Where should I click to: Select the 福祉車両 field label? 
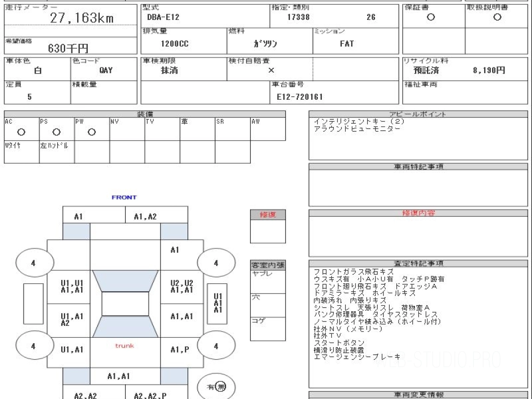[x=420, y=84]
